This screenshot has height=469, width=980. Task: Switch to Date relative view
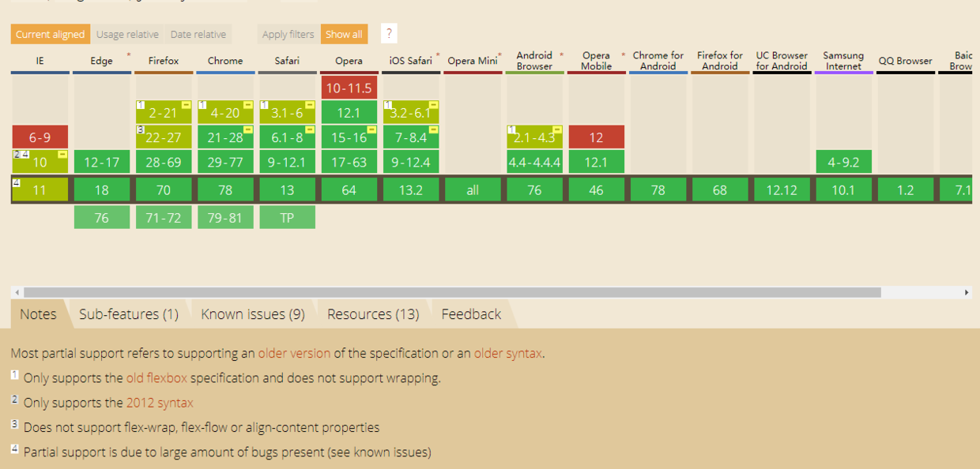[198, 34]
